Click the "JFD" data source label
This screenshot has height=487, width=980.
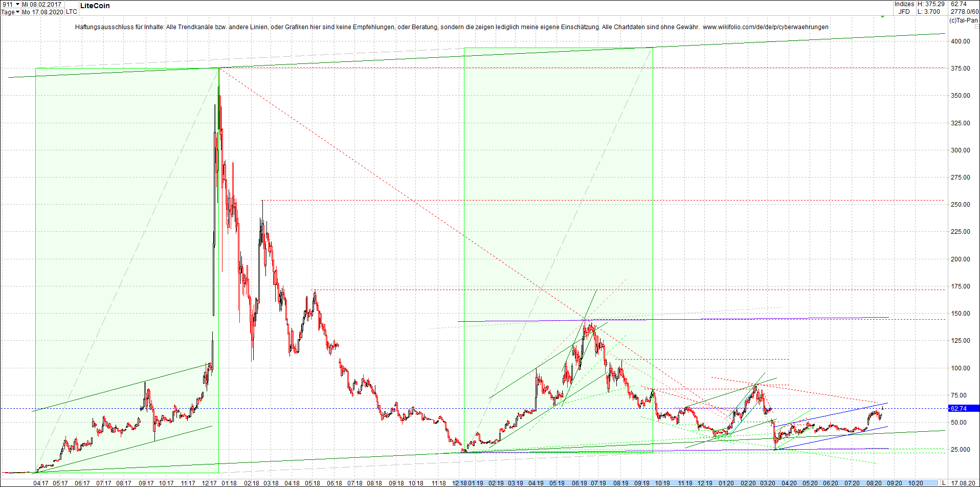tap(904, 10)
